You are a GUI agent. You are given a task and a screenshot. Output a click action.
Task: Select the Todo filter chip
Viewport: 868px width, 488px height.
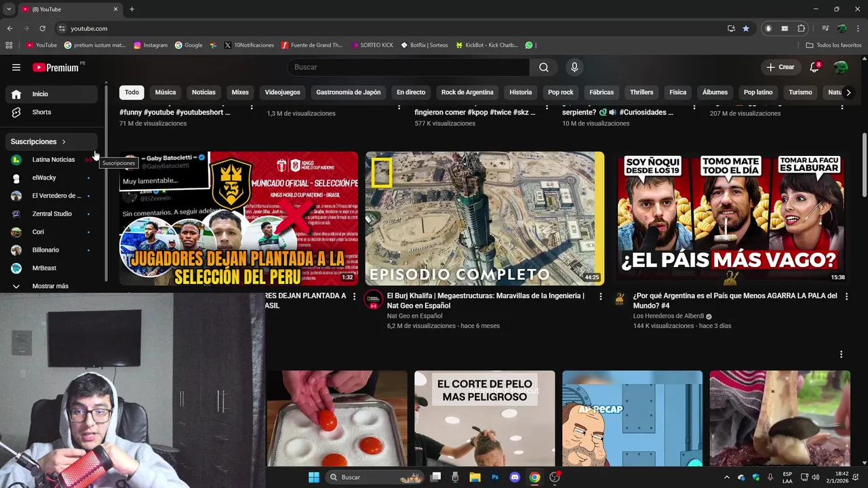point(132,92)
